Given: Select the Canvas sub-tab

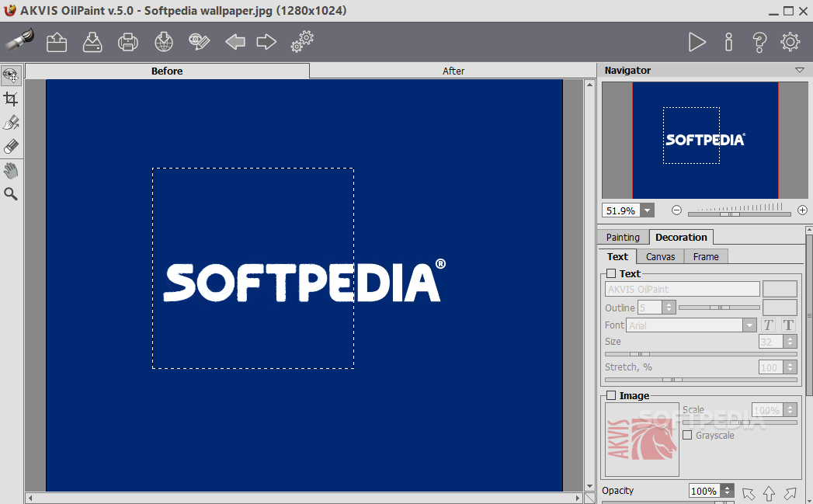Looking at the screenshot, I should (x=660, y=257).
